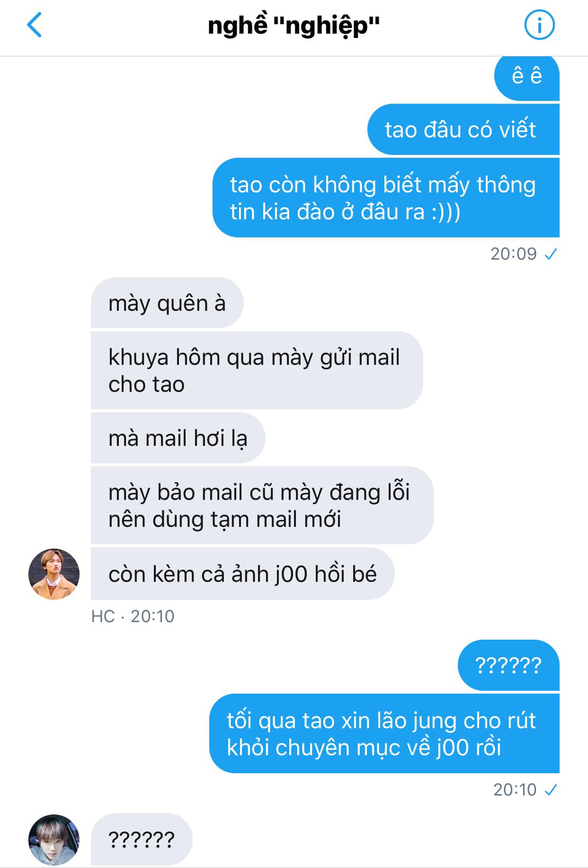The height and width of the screenshot is (868, 588).
Task: Select the 'ê ê' message bubble
Action: tap(526, 77)
